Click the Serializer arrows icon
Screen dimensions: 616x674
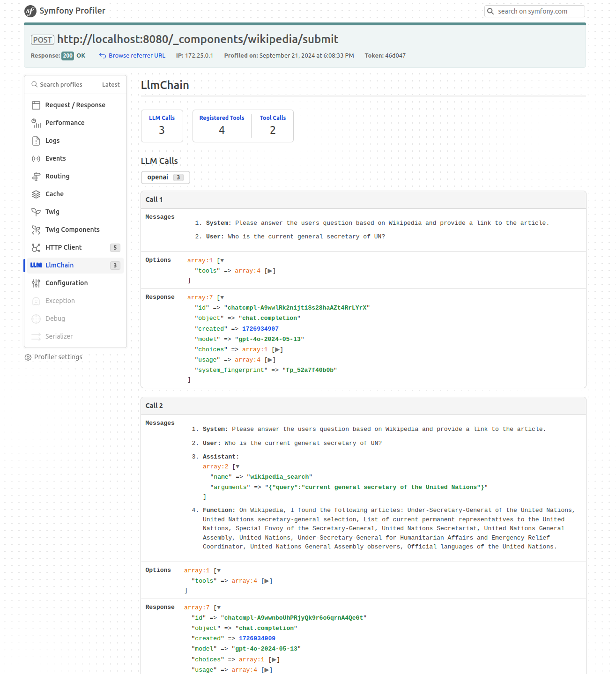pyautogui.click(x=36, y=336)
